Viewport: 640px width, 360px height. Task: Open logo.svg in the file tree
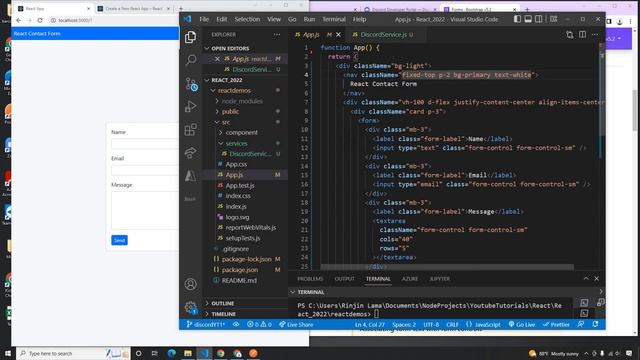pyautogui.click(x=237, y=217)
